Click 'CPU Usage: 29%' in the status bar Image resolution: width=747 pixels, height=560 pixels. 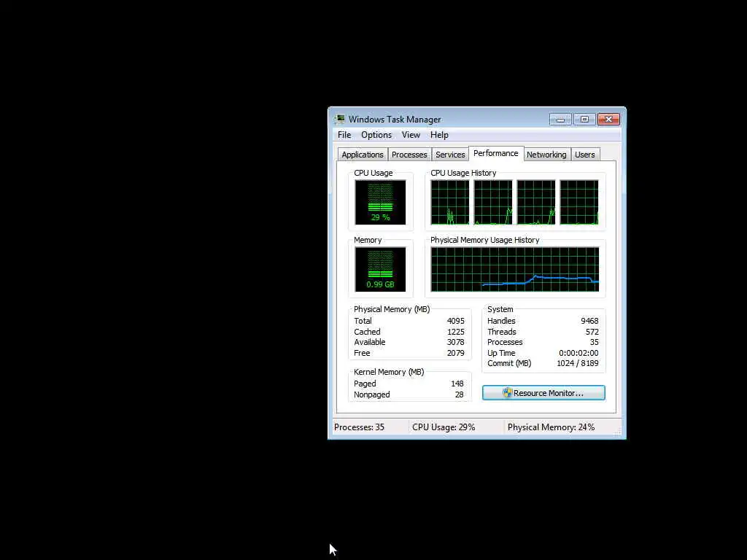click(x=444, y=427)
